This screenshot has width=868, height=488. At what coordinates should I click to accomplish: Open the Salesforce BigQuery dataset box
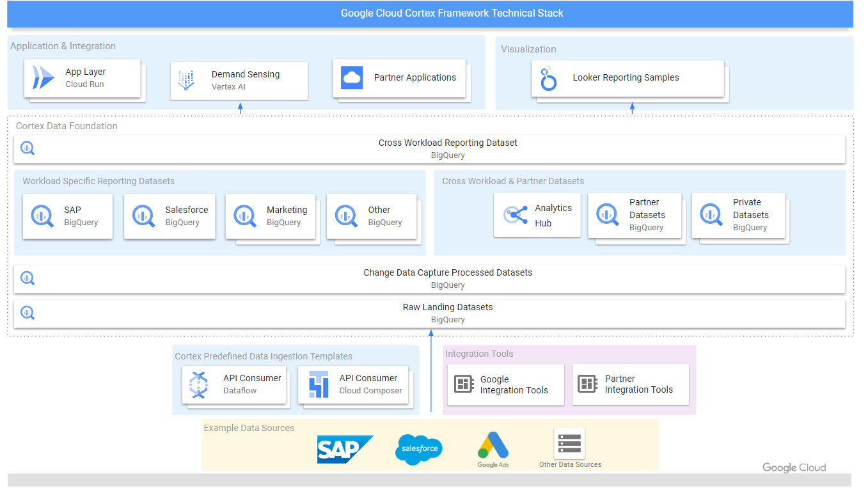(x=170, y=216)
